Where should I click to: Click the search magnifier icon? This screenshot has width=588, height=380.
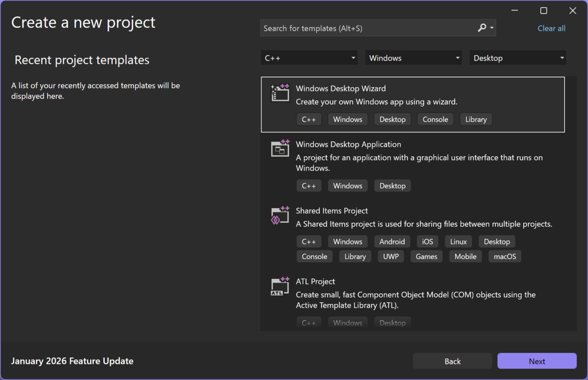481,28
